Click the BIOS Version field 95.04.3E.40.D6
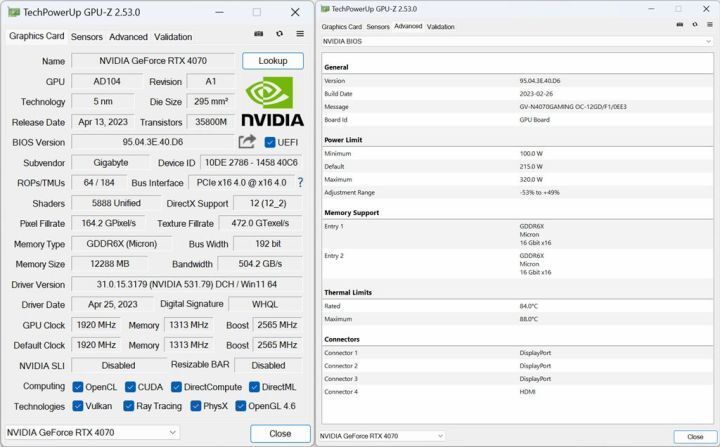720x447 pixels. pos(153,142)
